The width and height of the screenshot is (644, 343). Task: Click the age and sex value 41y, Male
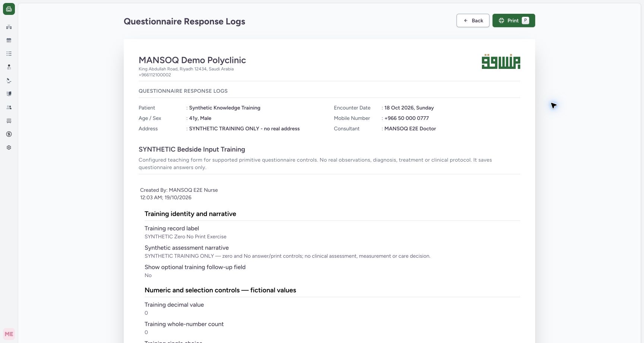click(x=200, y=118)
